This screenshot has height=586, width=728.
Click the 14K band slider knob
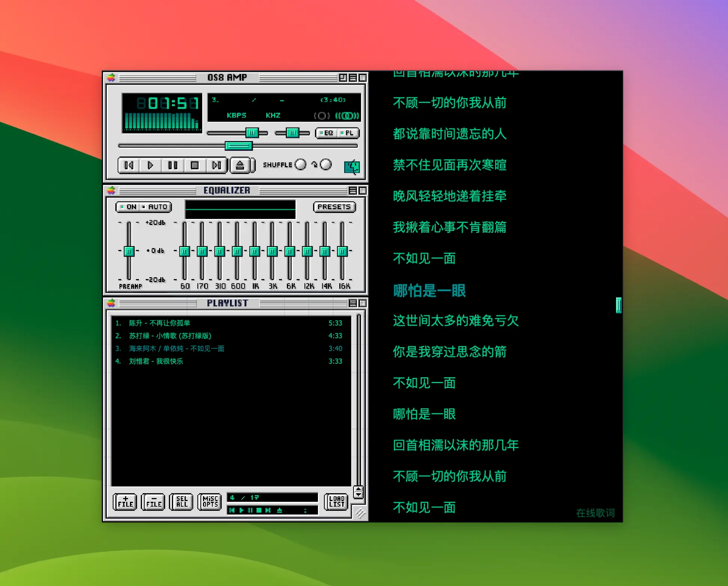pos(325,251)
